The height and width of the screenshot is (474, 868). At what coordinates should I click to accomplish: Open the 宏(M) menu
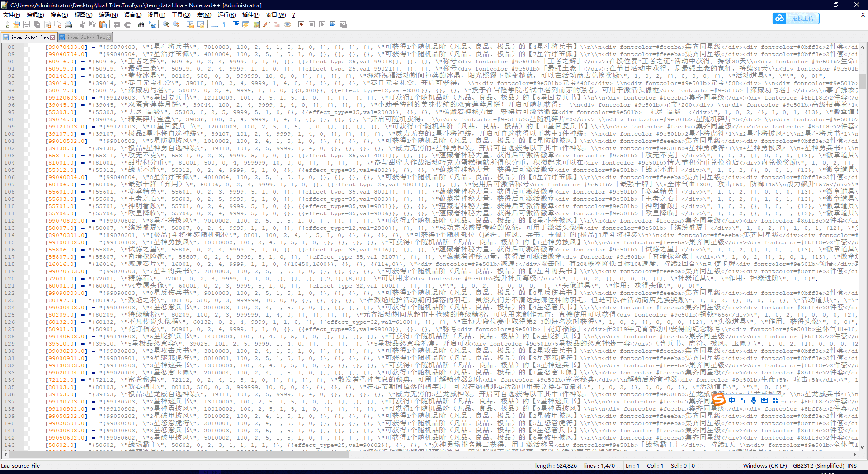(204, 15)
